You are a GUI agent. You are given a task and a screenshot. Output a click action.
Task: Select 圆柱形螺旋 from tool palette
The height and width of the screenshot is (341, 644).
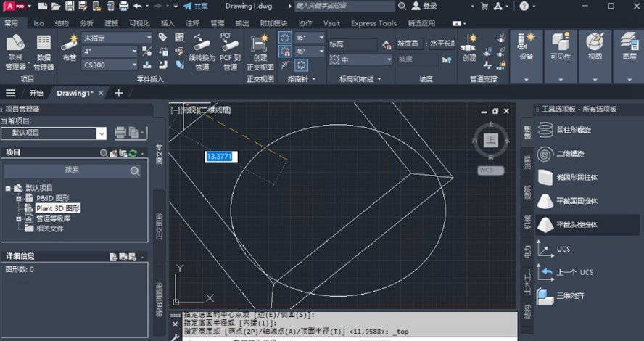566,131
